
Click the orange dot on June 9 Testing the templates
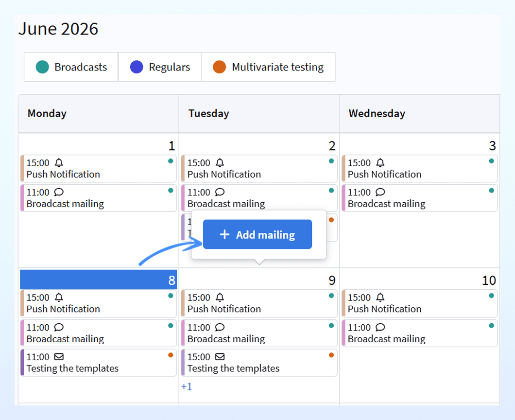pyautogui.click(x=331, y=355)
